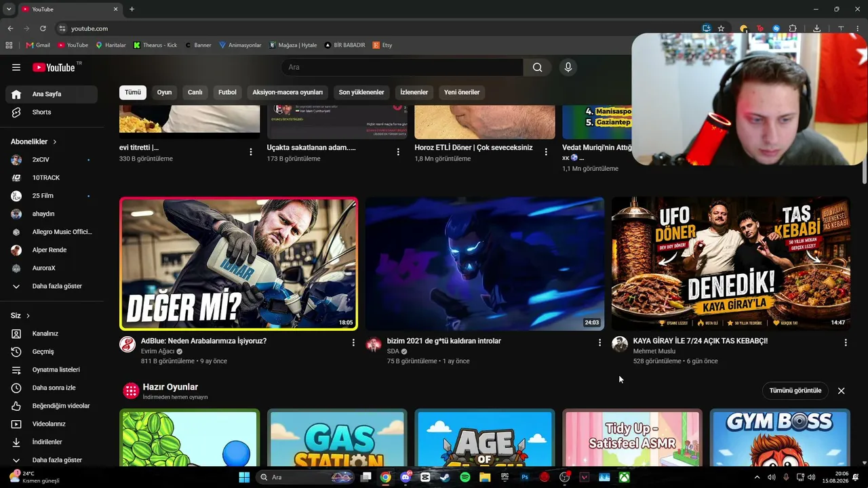Screen dimensions: 868x488
Task: Click the Tümünü görüntüle button
Action: [x=795, y=390]
